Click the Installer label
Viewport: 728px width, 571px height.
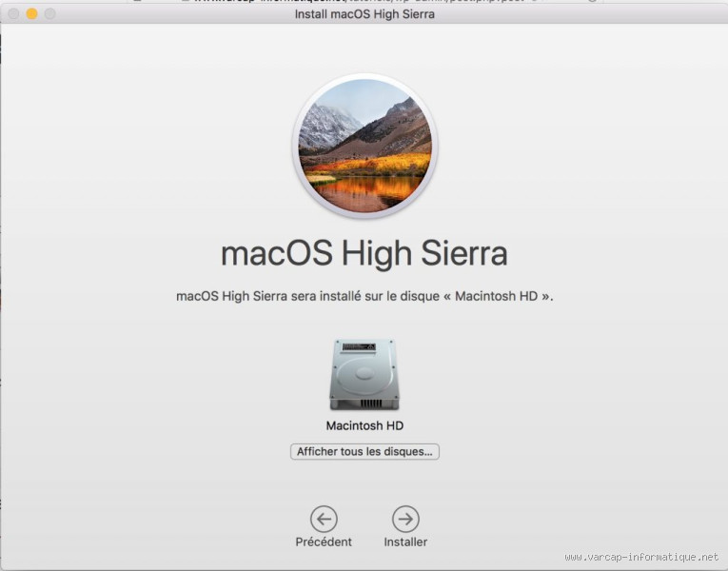tap(405, 541)
